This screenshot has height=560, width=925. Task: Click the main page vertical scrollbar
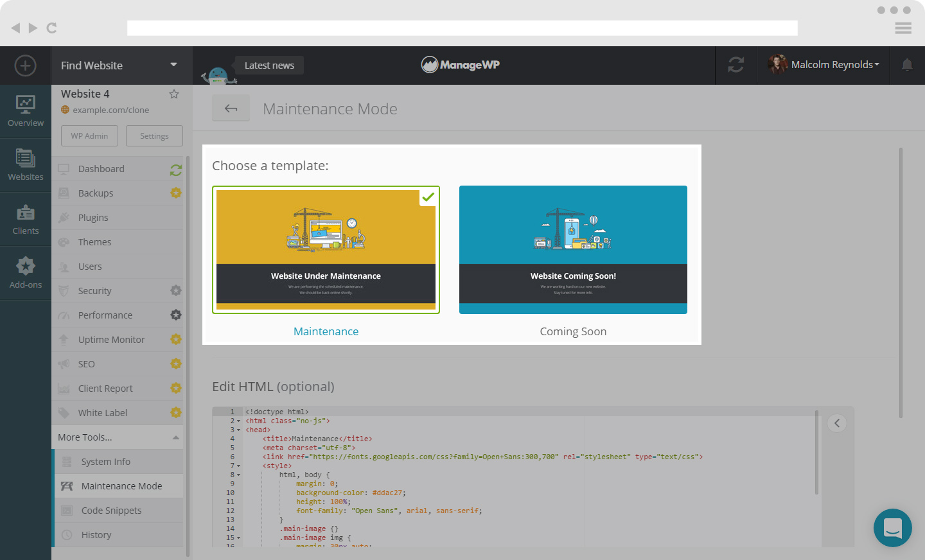click(901, 283)
